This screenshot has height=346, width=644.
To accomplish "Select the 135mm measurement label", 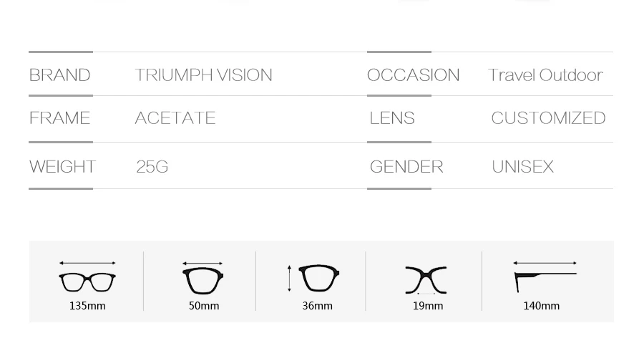I will (x=87, y=306).
